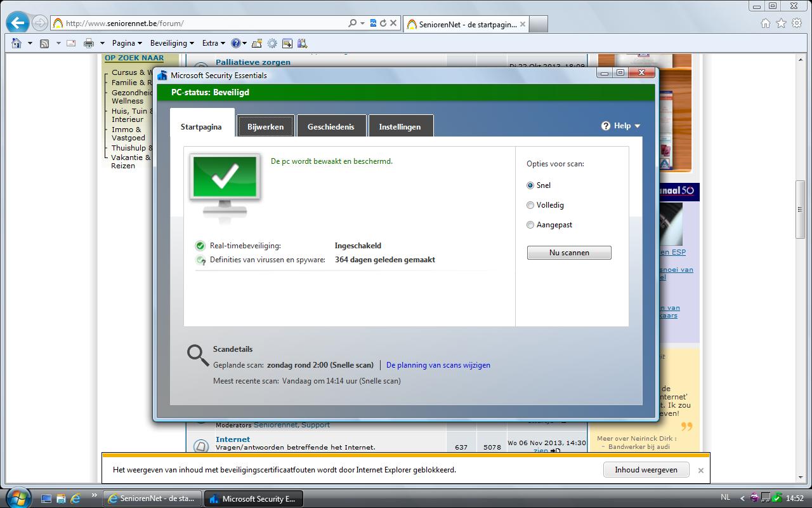812x508 pixels.
Task: Open a new blank browser tab
Action: click(x=538, y=24)
